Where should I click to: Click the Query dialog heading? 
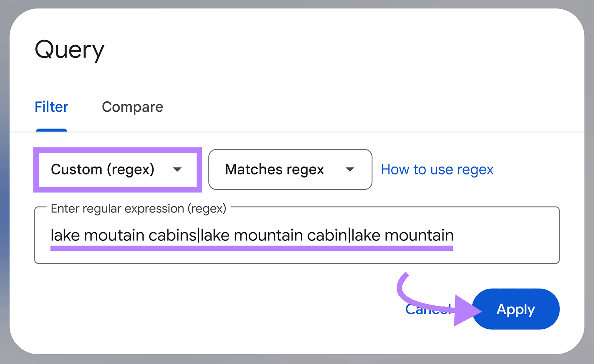pyautogui.click(x=70, y=50)
